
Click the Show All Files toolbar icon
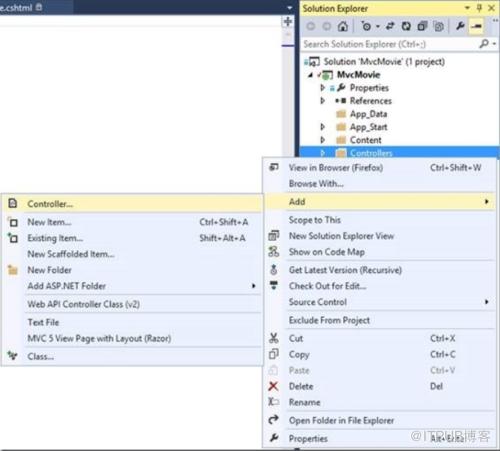click(439, 26)
